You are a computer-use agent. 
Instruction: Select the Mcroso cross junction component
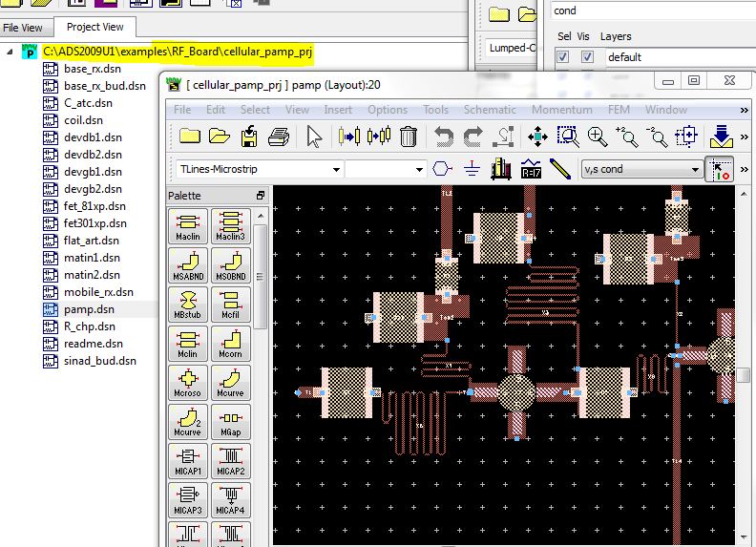[187, 382]
